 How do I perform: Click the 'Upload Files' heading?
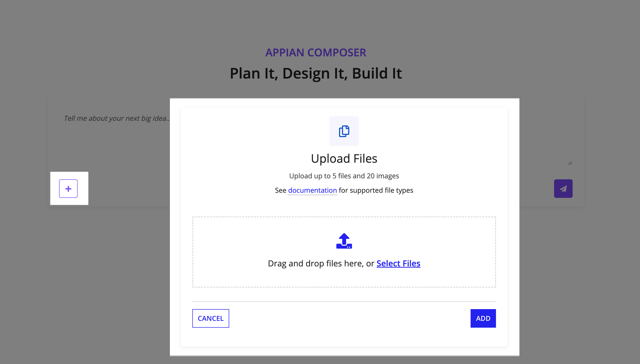point(344,159)
